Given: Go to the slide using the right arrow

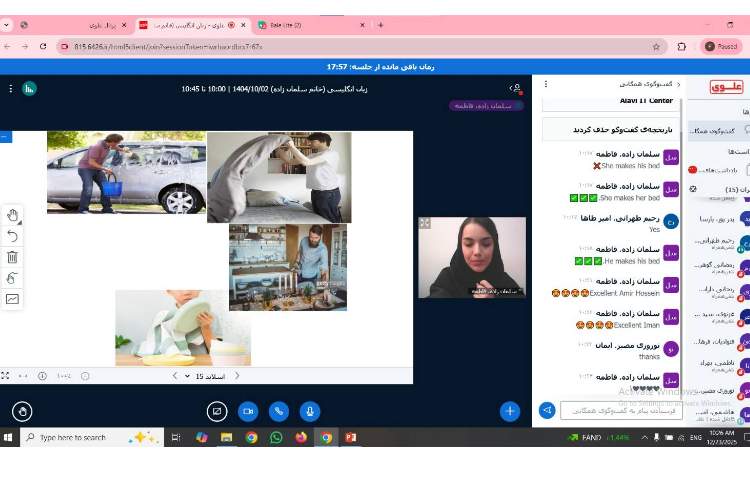Looking at the screenshot, I should 237,376.
